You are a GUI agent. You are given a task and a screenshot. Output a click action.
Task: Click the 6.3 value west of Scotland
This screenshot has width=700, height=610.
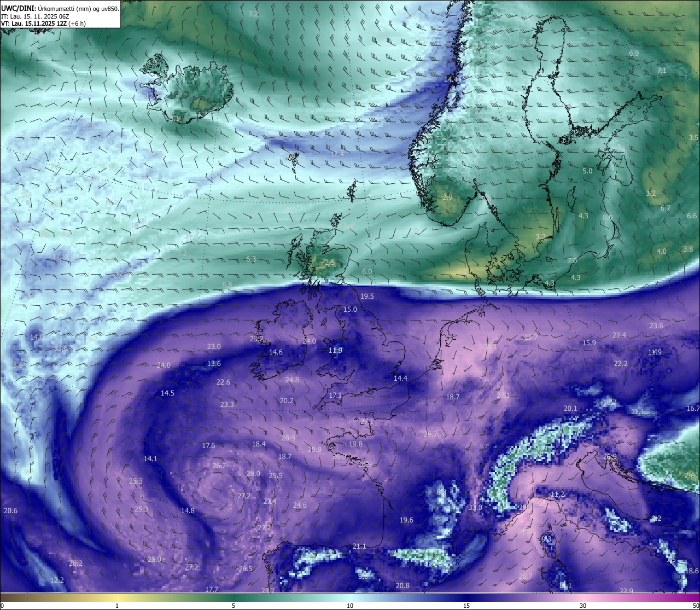(x=251, y=259)
